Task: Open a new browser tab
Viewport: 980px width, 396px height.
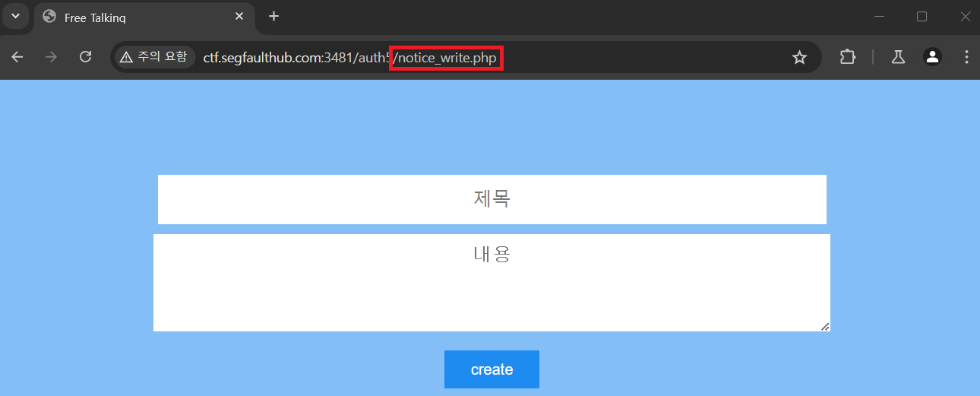Action: tap(274, 16)
